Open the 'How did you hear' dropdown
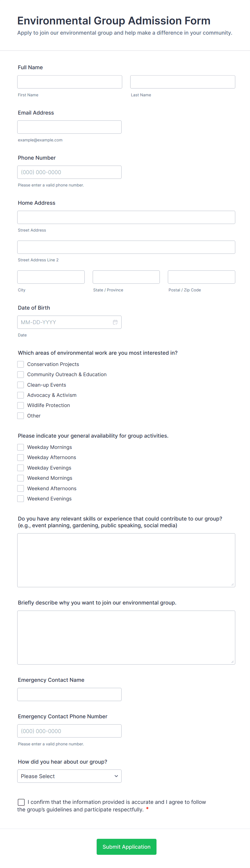The width and height of the screenshot is (250, 868). 69,776
